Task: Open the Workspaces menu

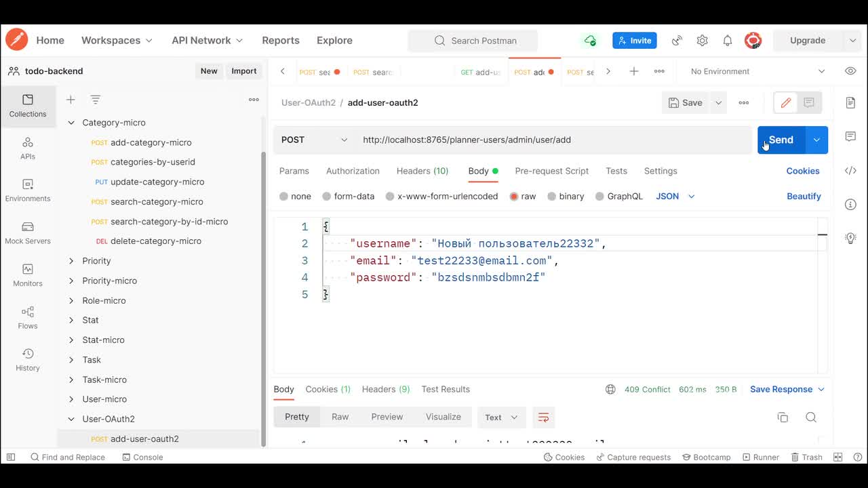Action: 117,40
